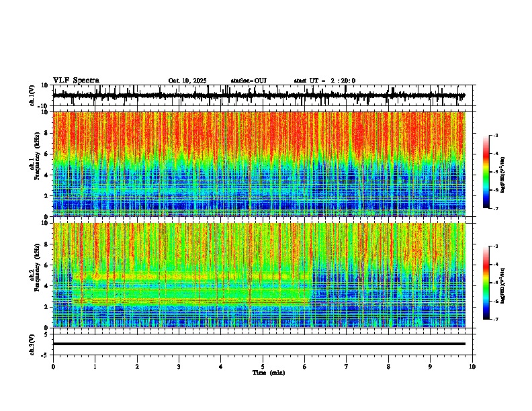The width and height of the screenshot is (532, 411).
Task: Click time axis tick label "9"
Action: coord(430,367)
